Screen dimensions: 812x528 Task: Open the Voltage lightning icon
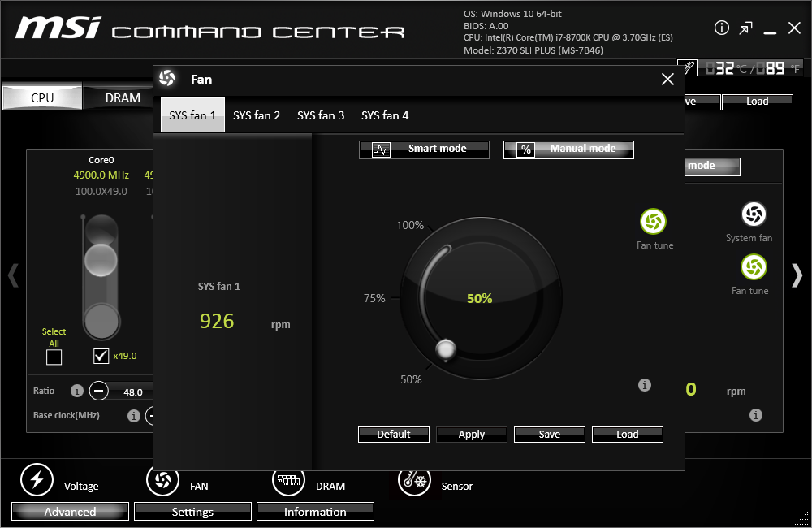point(37,479)
